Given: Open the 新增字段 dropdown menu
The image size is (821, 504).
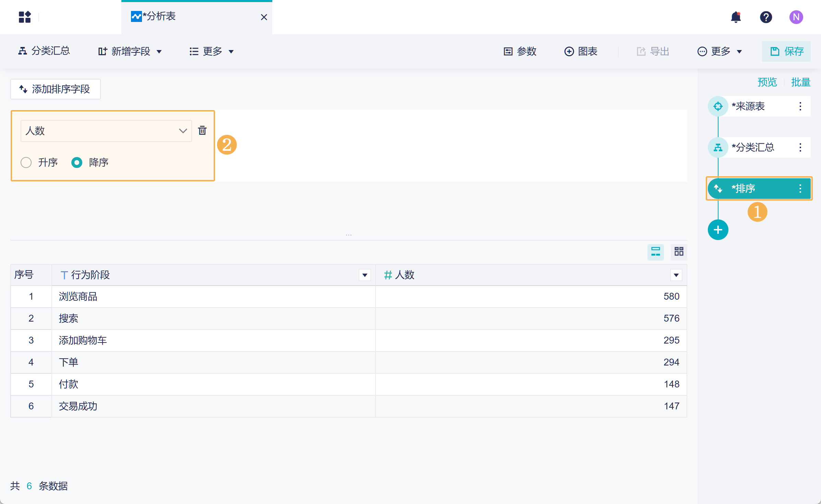Looking at the screenshot, I should click(130, 51).
